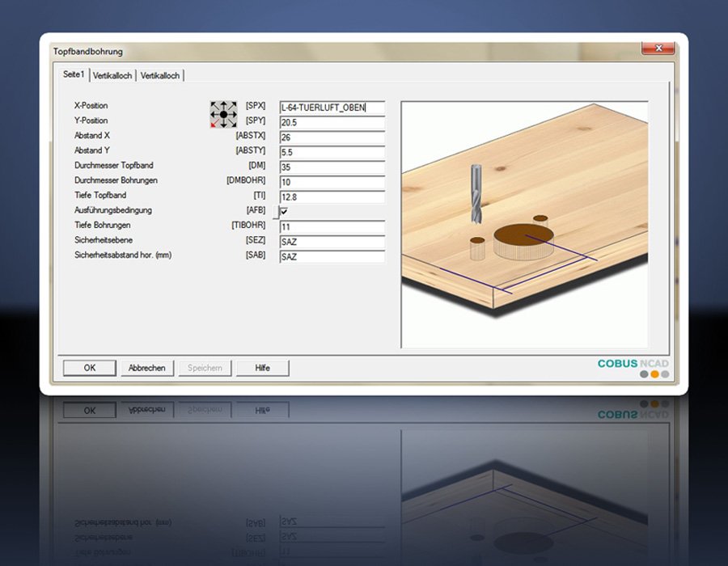Click the X-Position label
The image size is (728, 566).
point(91,106)
